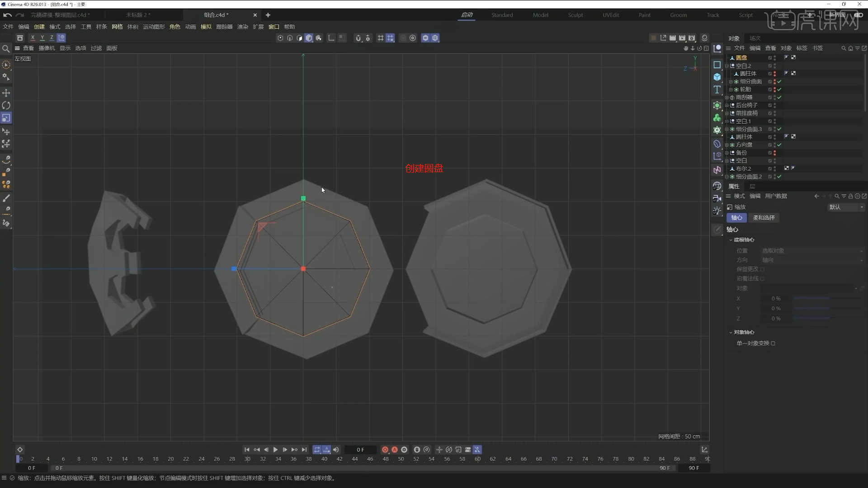This screenshot has height=488, width=868.
Task: Disable the green checkmark on 细分曲面.3
Action: pyautogui.click(x=780, y=129)
